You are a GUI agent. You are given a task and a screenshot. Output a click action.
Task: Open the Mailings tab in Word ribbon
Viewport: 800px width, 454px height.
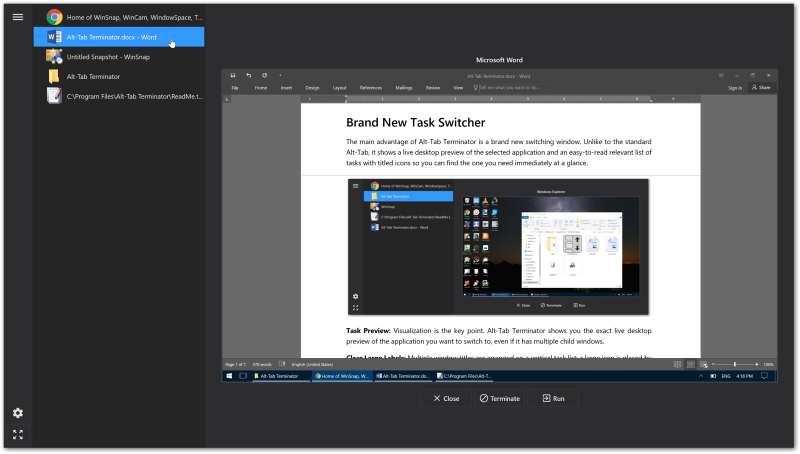[x=403, y=88]
